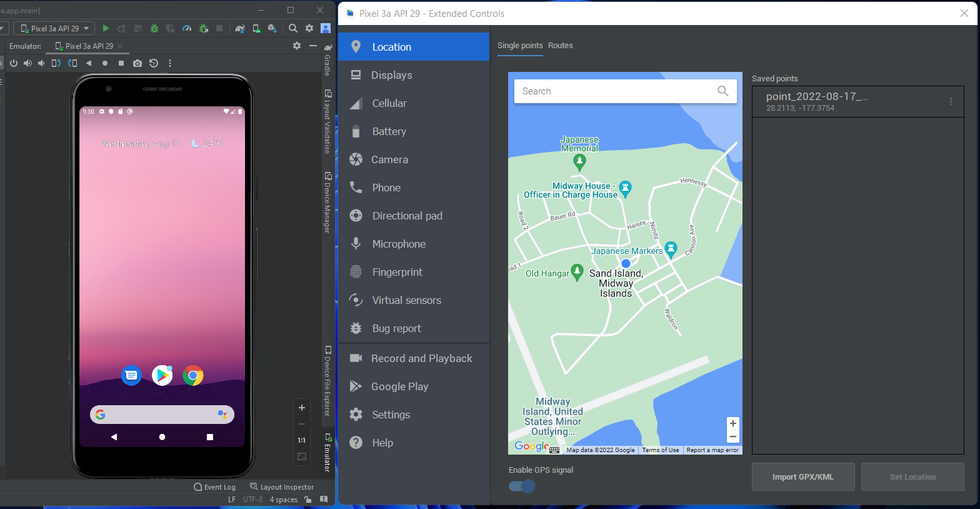The width and height of the screenshot is (980, 509).
Task: Click the Set Location button
Action: coord(912,477)
